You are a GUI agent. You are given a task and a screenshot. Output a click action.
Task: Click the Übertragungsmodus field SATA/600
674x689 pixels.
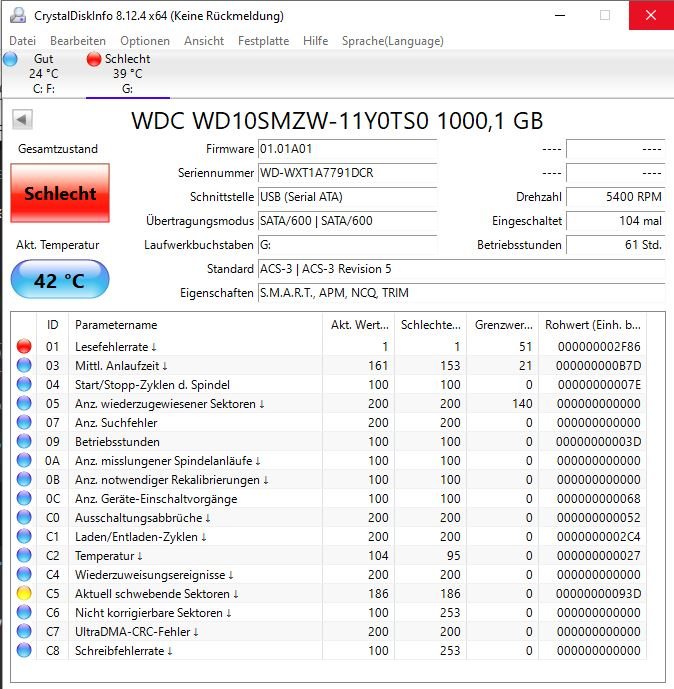click(347, 221)
